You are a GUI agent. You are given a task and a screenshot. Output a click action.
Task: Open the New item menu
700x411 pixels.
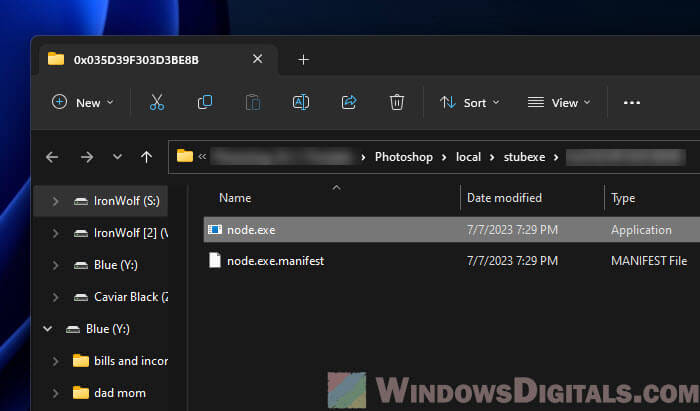[83, 103]
